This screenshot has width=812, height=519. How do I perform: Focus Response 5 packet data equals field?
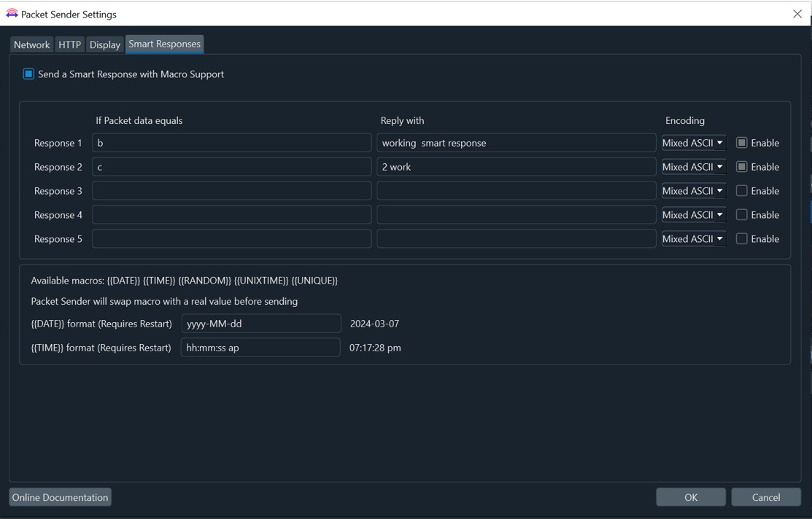[x=231, y=238]
